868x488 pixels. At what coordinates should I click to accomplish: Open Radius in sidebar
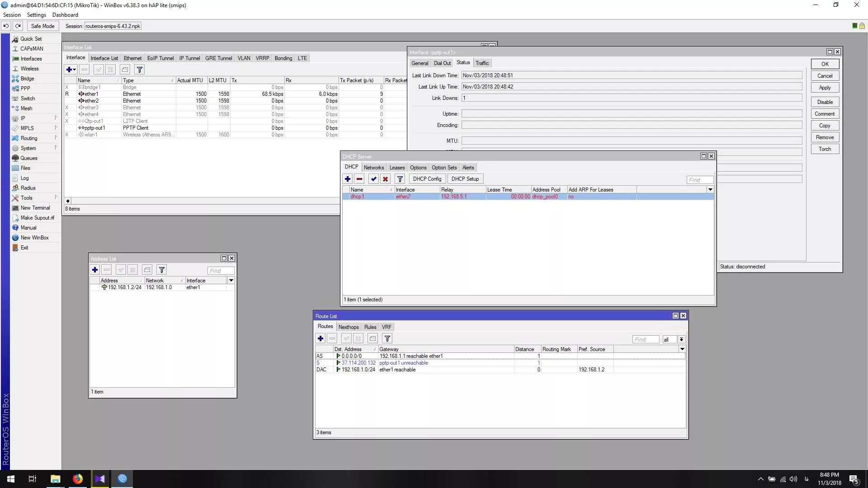tap(28, 188)
